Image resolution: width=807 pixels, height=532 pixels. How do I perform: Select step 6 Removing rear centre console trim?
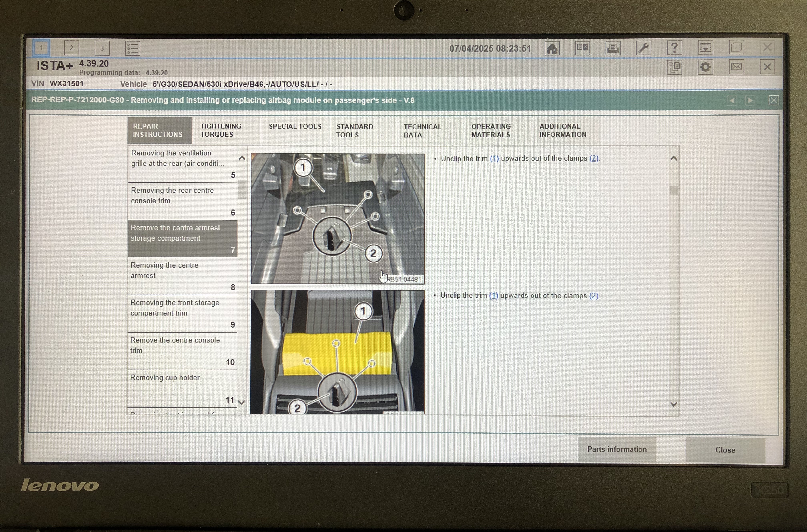[x=183, y=202]
